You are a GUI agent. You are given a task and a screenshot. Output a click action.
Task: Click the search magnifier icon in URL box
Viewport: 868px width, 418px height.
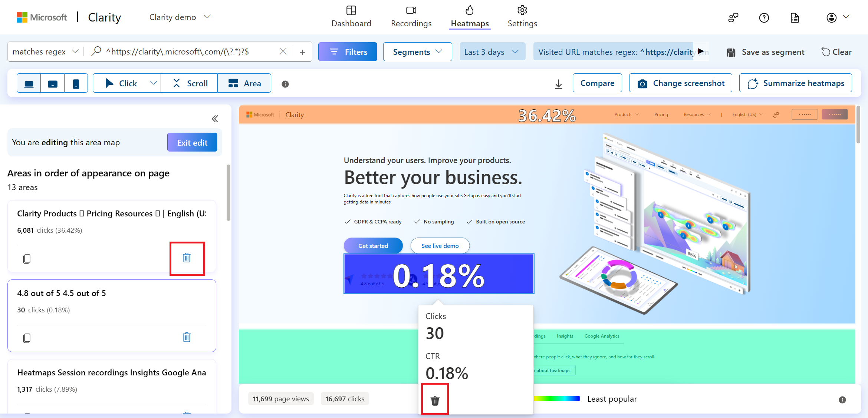pos(96,51)
